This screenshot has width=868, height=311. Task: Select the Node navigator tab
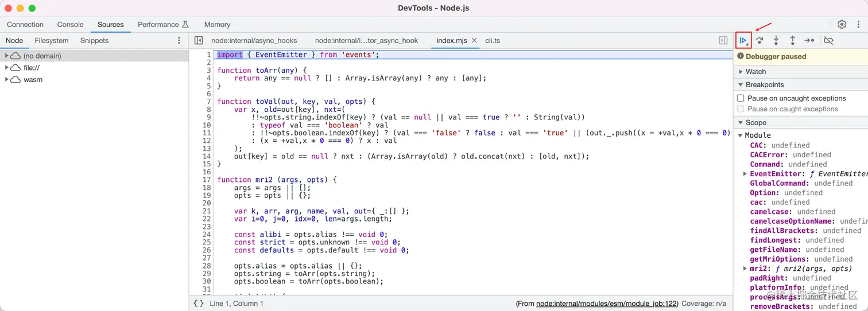pyautogui.click(x=14, y=40)
